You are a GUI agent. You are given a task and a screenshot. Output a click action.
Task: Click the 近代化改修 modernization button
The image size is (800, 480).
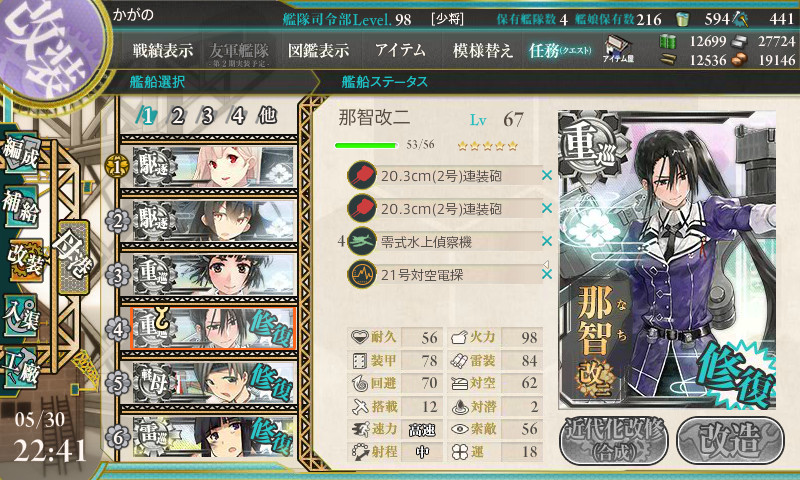614,440
